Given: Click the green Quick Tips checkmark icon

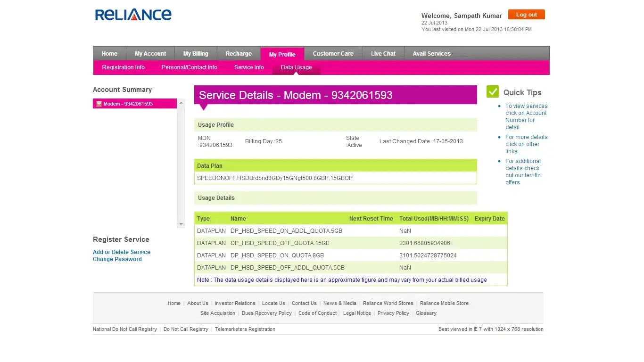Looking at the screenshot, I should pos(493,91).
